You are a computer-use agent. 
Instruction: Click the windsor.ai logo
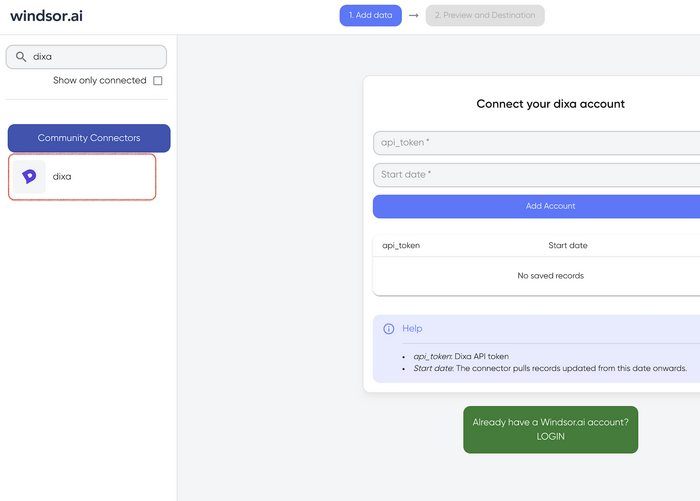point(46,16)
